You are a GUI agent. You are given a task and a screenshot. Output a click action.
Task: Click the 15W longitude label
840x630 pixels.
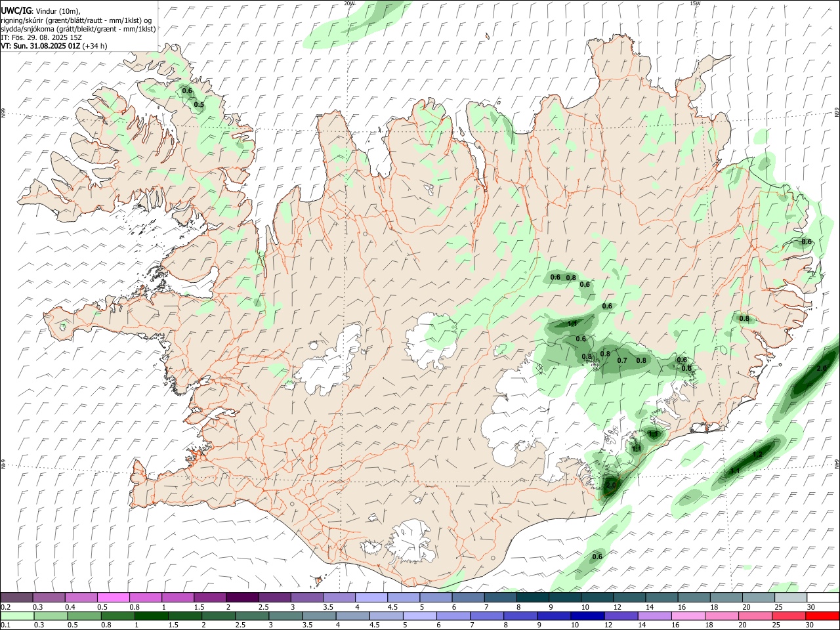(695, 3)
